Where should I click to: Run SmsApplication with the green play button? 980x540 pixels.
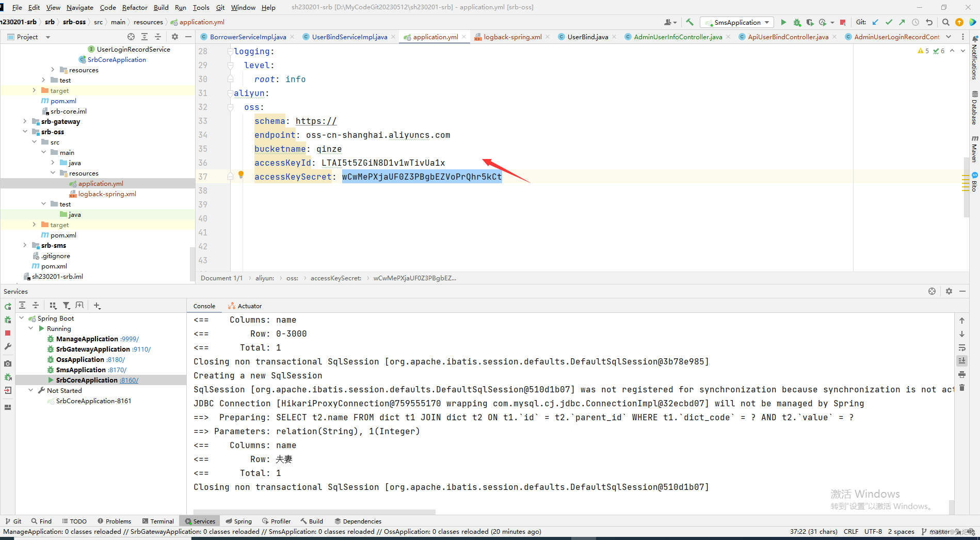click(x=783, y=22)
